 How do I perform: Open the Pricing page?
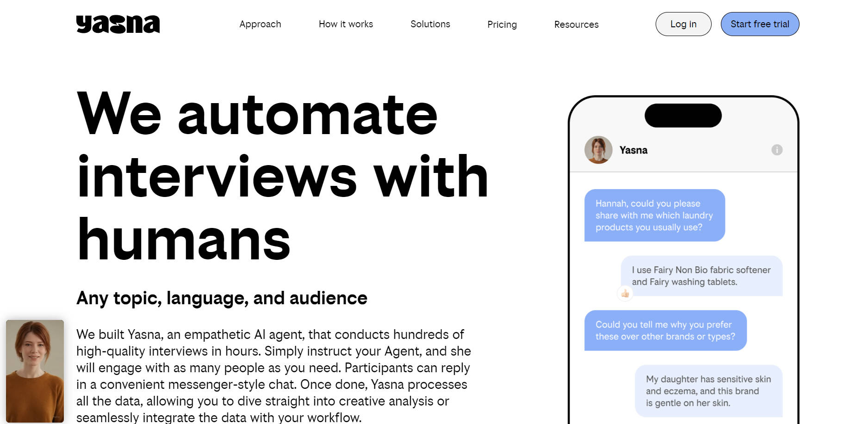pyautogui.click(x=502, y=25)
